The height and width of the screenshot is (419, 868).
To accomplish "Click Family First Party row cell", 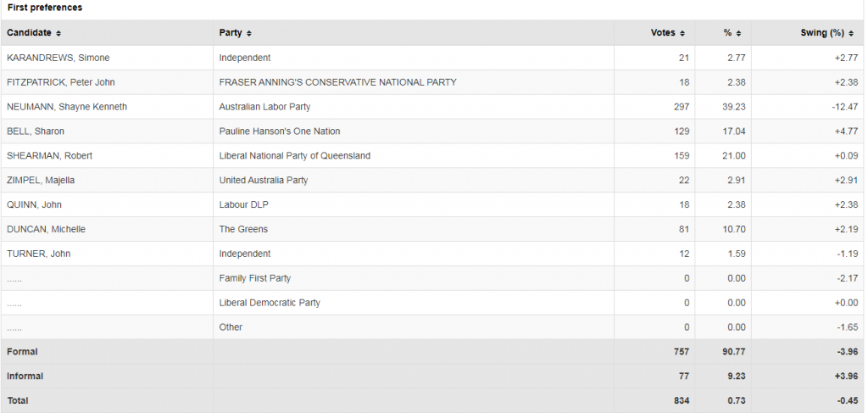I will tap(254, 278).
